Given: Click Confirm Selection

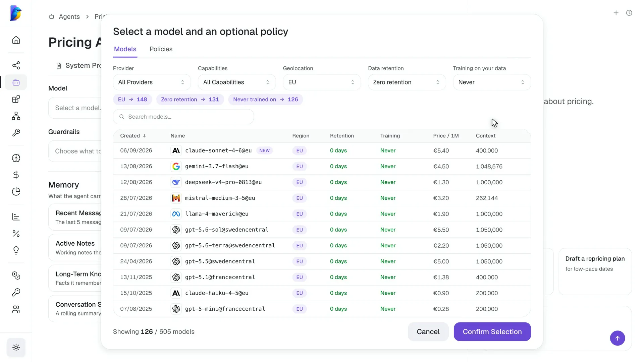Looking at the screenshot, I should click(492, 331).
